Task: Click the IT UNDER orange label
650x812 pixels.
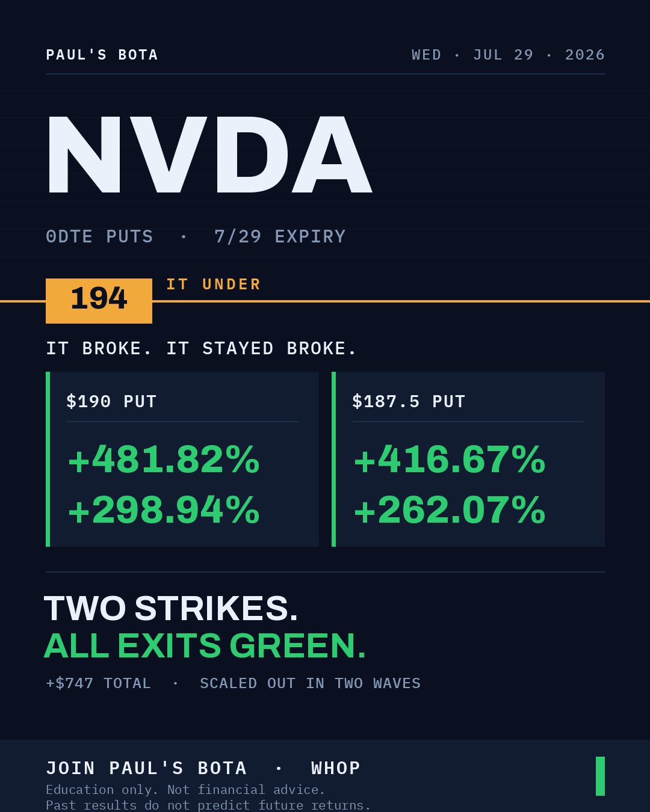Action: (x=214, y=284)
